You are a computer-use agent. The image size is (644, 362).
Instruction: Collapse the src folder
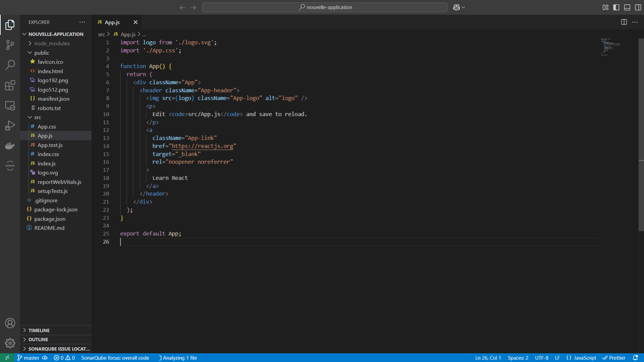56,117
